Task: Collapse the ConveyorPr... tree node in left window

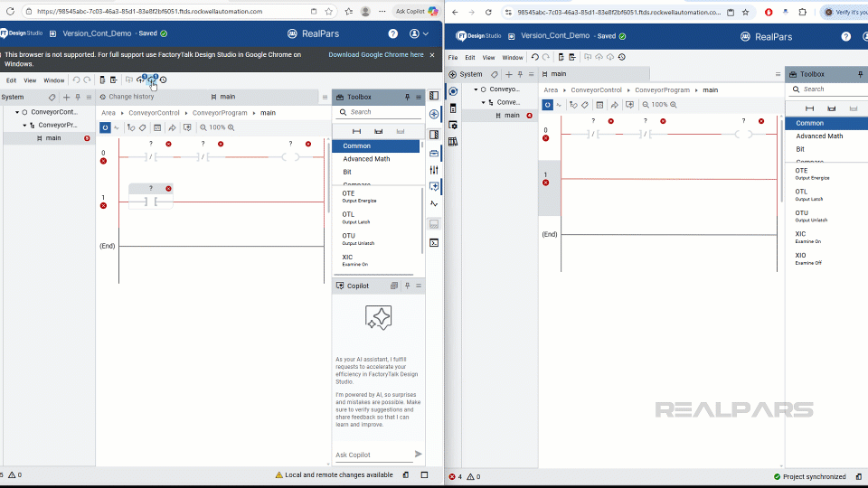Action: [x=24, y=125]
